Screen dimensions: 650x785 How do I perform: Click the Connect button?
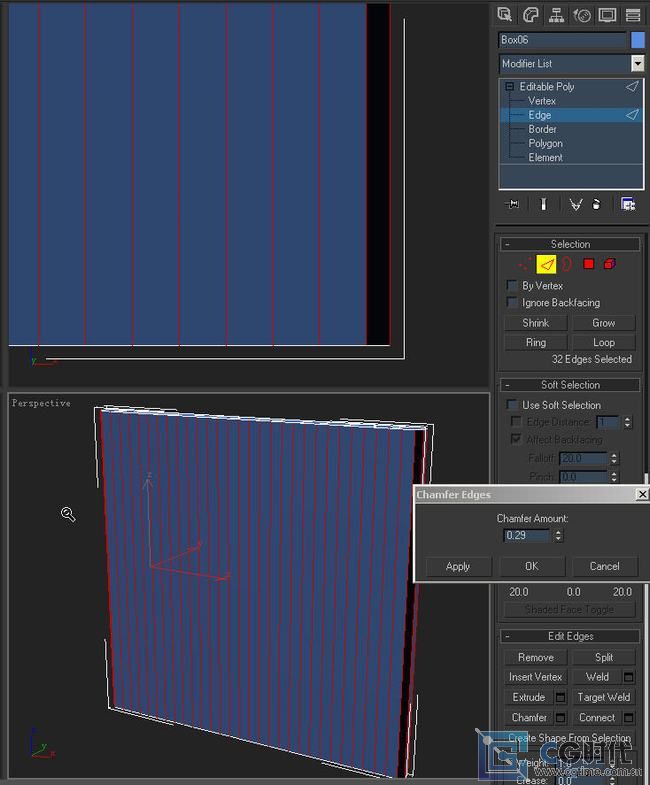coord(597,717)
